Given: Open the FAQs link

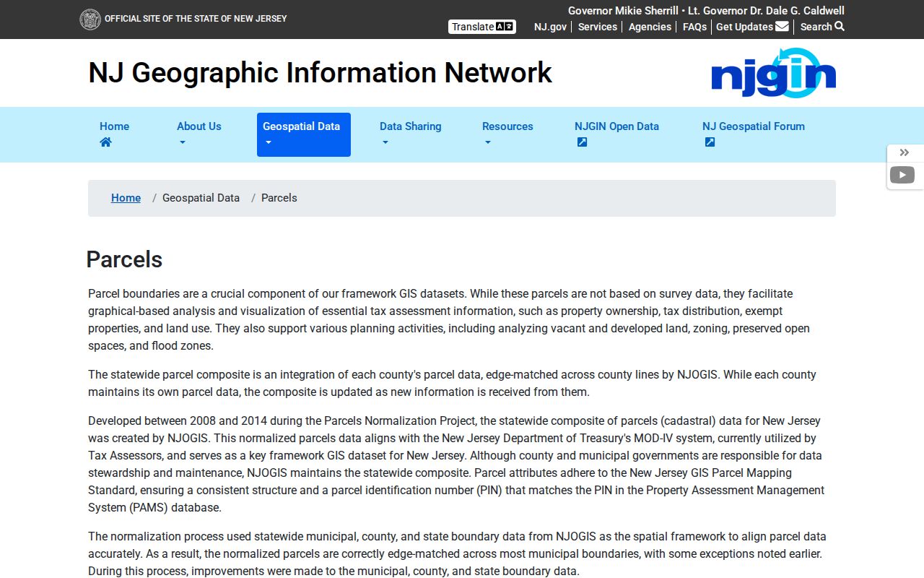Looking at the screenshot, I should (694, 27).
